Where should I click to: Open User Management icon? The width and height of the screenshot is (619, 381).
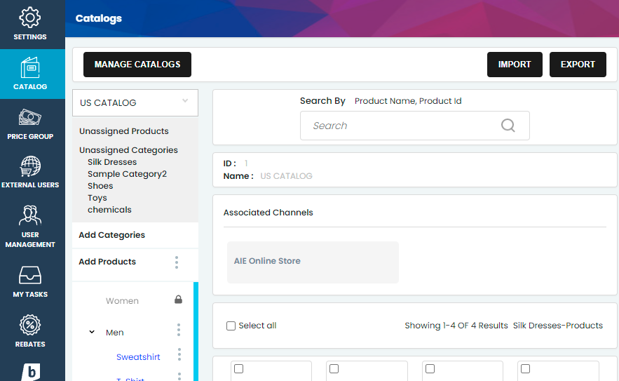pyautogui.click(x=30, y=216)
